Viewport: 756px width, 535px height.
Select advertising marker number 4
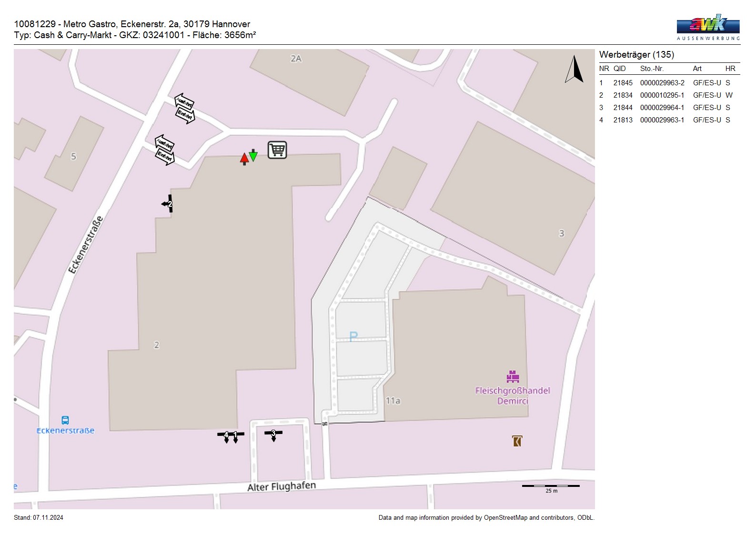[226, 435]
